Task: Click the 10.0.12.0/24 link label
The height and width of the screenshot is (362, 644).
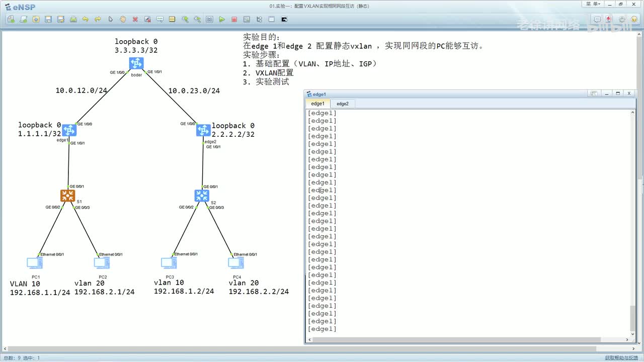Action: 82,91
